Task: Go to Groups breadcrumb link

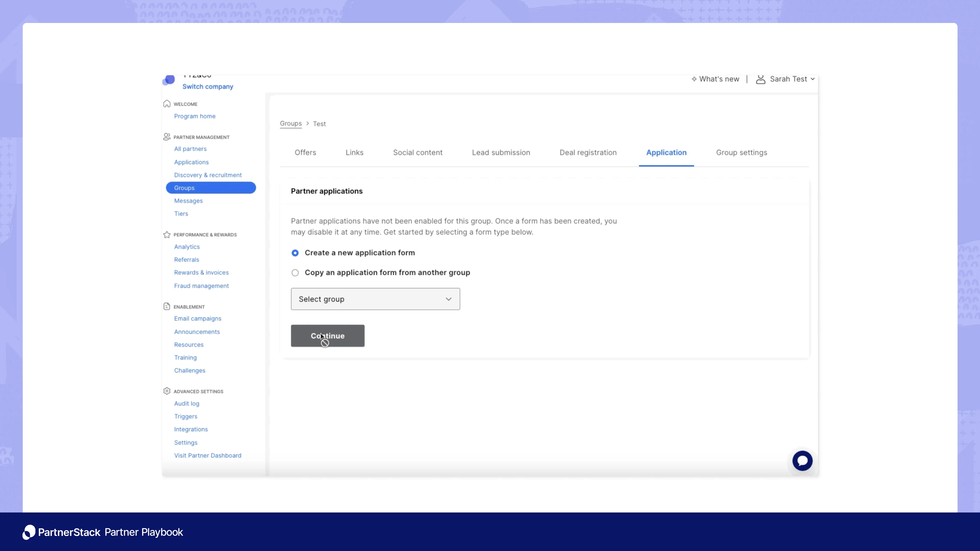Action: (291, 123)
